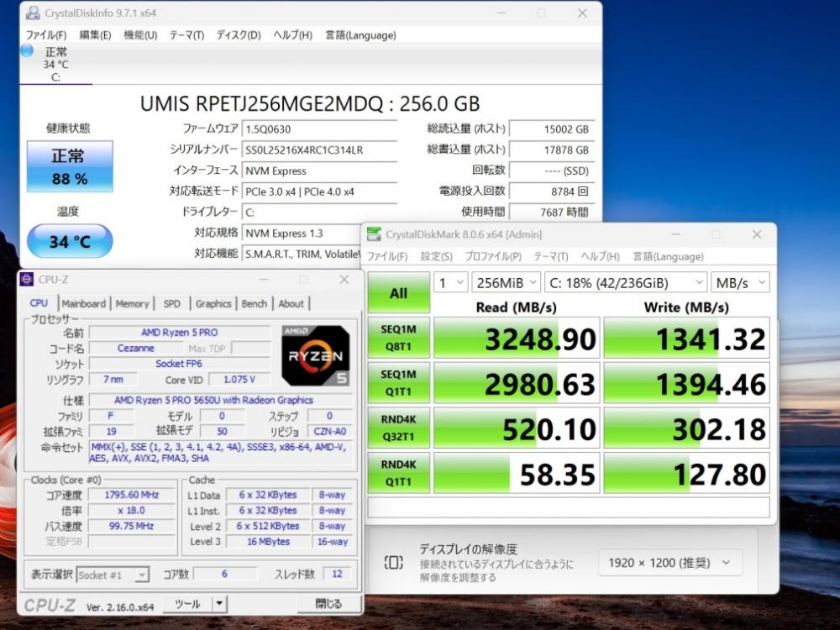The height and width of the screenshot is (630, 840).
Task: Open 機能(U) menu in CrystalDiskInfo
Action: coord(140,35)
